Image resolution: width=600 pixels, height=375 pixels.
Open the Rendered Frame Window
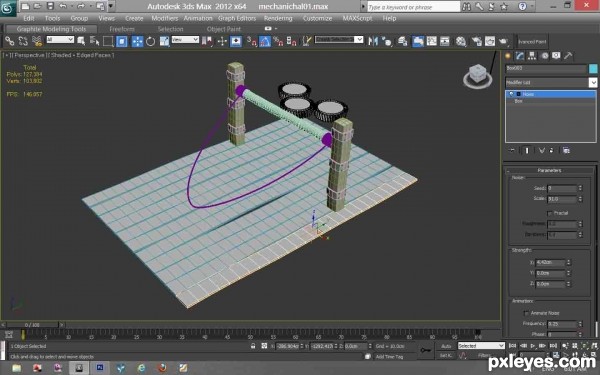click(490, 41)
